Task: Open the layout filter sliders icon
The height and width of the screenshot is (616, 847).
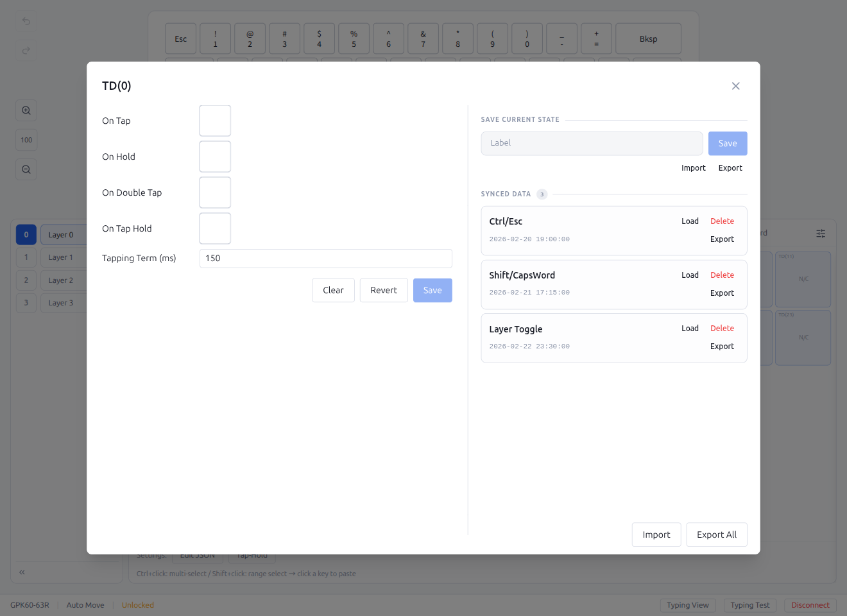Action: [x=821, y=234]
